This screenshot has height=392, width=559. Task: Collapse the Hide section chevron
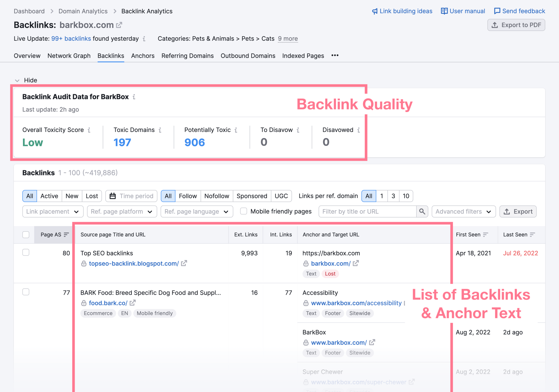(x=17, y=81)
